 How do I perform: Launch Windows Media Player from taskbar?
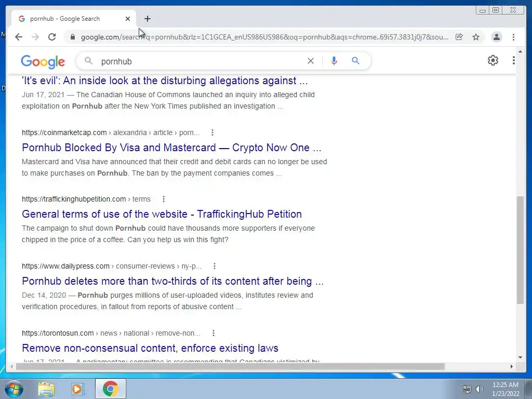click(77, 389)
